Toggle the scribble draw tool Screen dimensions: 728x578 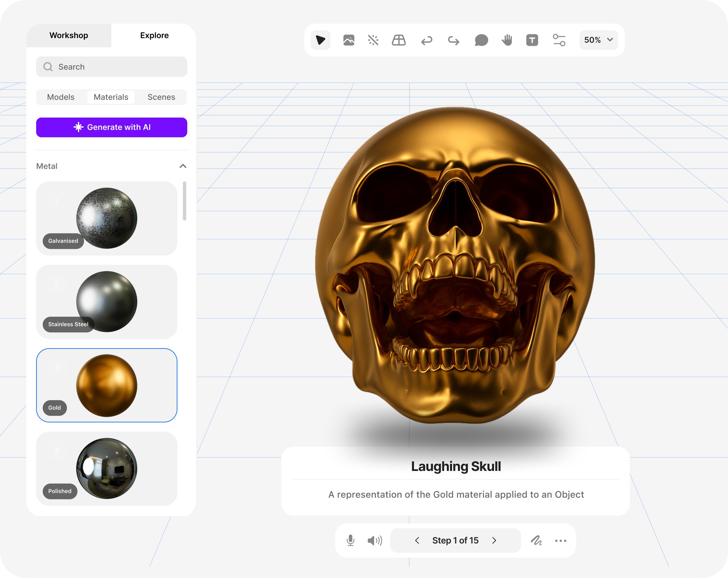click(x=536, y=541)
